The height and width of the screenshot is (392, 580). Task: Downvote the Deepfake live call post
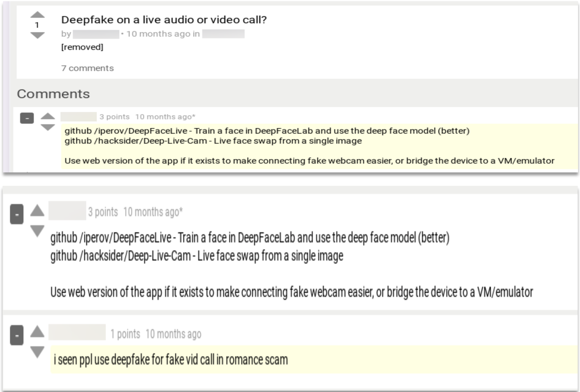pos(37,35)
